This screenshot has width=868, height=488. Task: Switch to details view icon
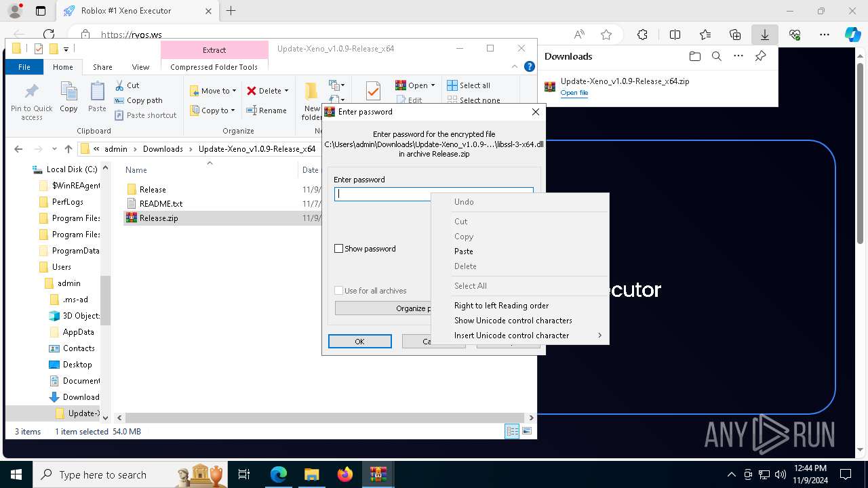tap(512, 431)
